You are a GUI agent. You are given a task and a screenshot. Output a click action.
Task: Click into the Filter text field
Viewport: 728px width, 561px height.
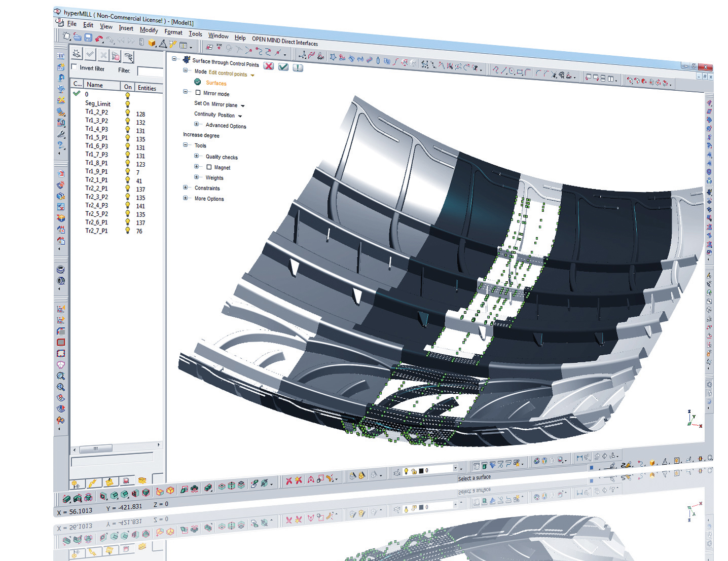coord(150,71)
